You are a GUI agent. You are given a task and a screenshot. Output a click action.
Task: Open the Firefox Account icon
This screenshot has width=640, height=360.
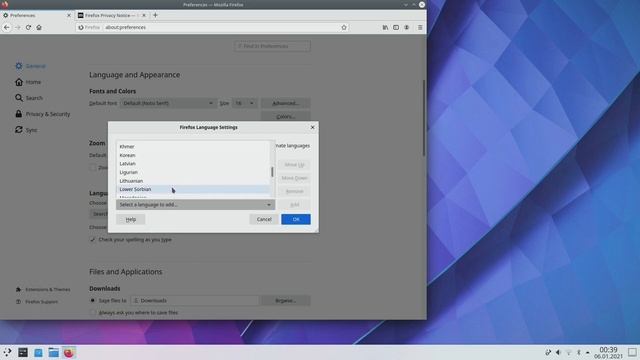[407, 27]
